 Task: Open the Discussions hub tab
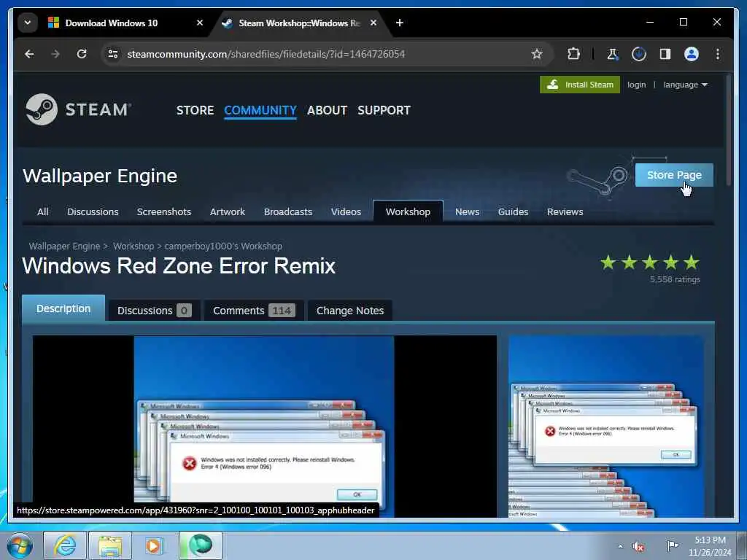pos(93,212)
